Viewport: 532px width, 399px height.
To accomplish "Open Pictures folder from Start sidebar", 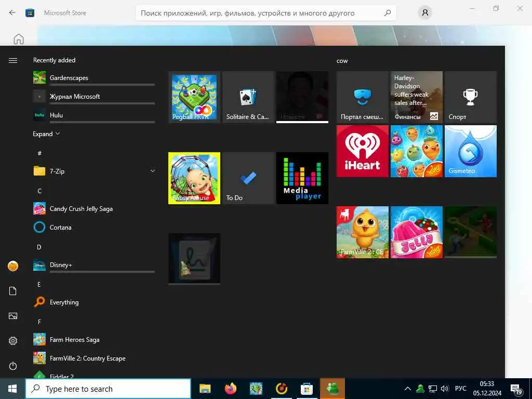I will pos(13,316).
